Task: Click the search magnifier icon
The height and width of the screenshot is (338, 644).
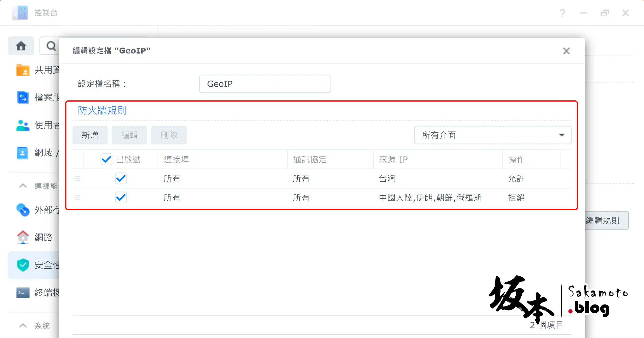Action: click(51, 46)
